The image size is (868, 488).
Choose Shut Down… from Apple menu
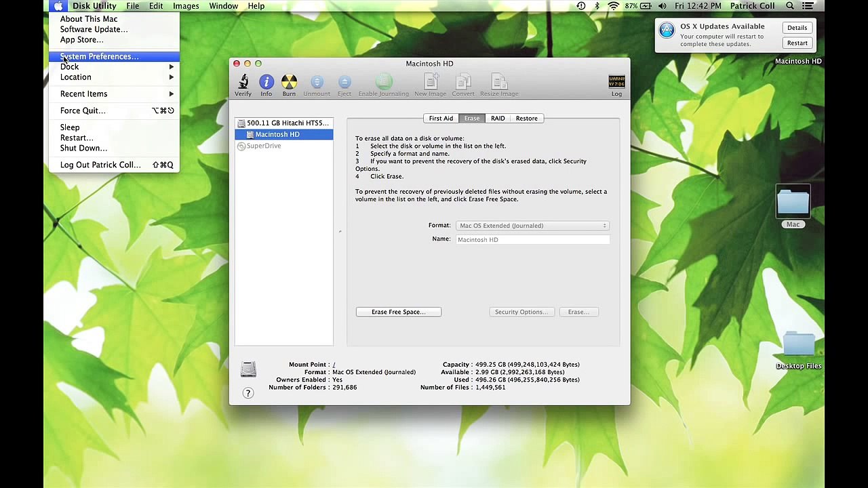(114, 148)
